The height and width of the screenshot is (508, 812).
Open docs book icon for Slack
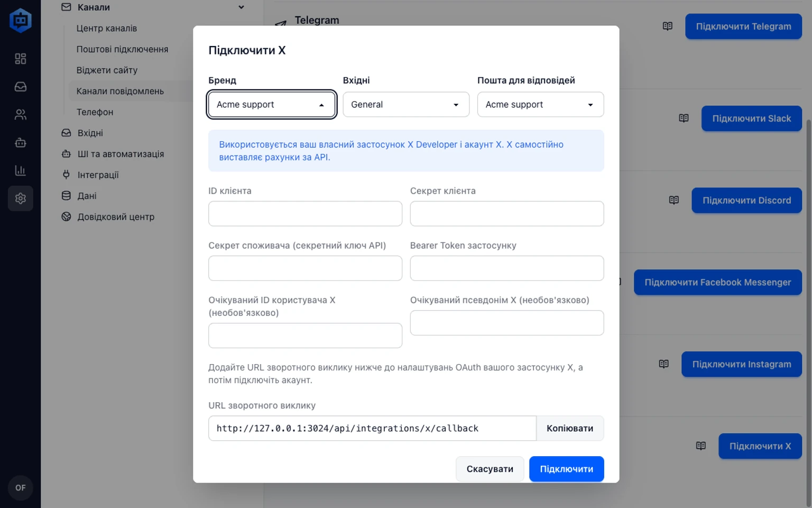(684, 119)
